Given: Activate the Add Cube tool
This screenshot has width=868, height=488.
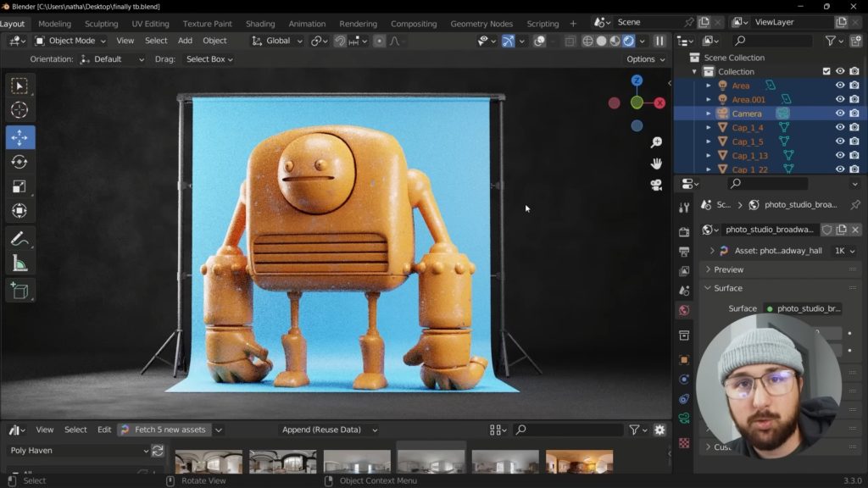Looking at the screenshot, I should (x=19, y=291).
